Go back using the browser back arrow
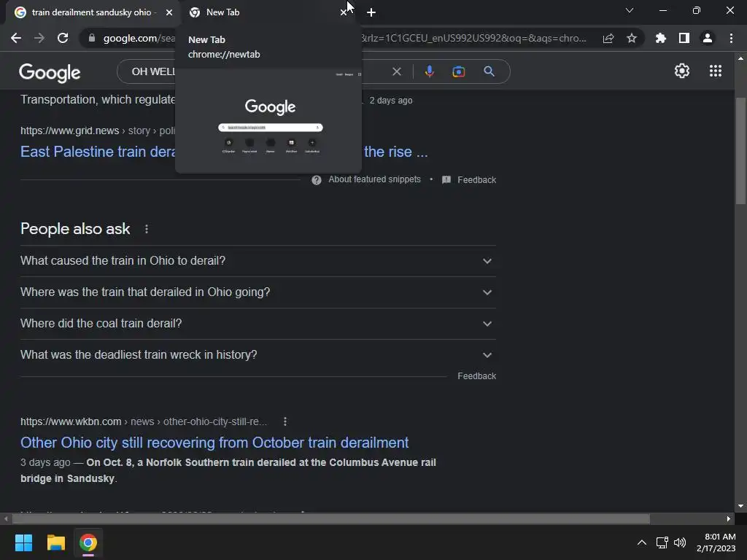 click(x=16, y=38)
